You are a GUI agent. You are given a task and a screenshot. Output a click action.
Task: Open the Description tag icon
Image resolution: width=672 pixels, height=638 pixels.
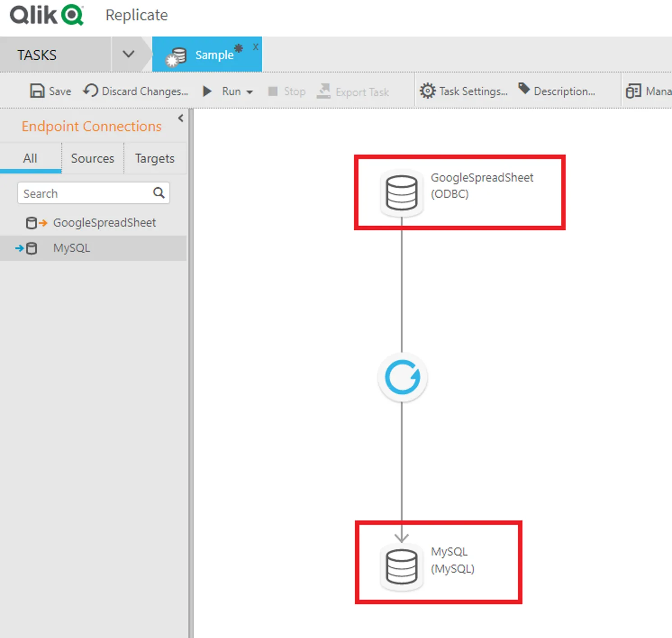pos(524,89)
